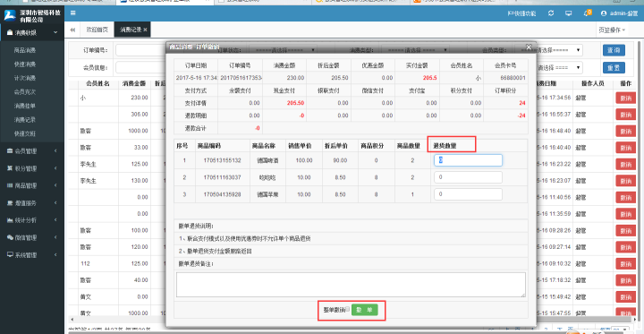Click the 会员姓名 column header in table
Viewport: 644px width, 334px height.
pos(97,83)
